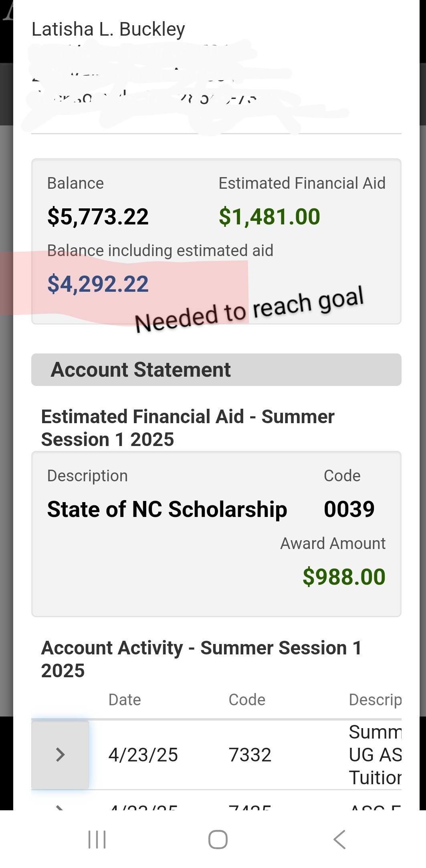Click the 4/23/25 date cell
The image size is (426, 868).
[143, 755]
